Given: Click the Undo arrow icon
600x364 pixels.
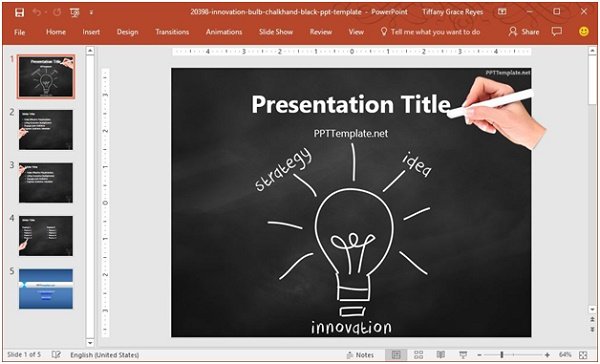Looking at the screenshot, I should (37, 12).
